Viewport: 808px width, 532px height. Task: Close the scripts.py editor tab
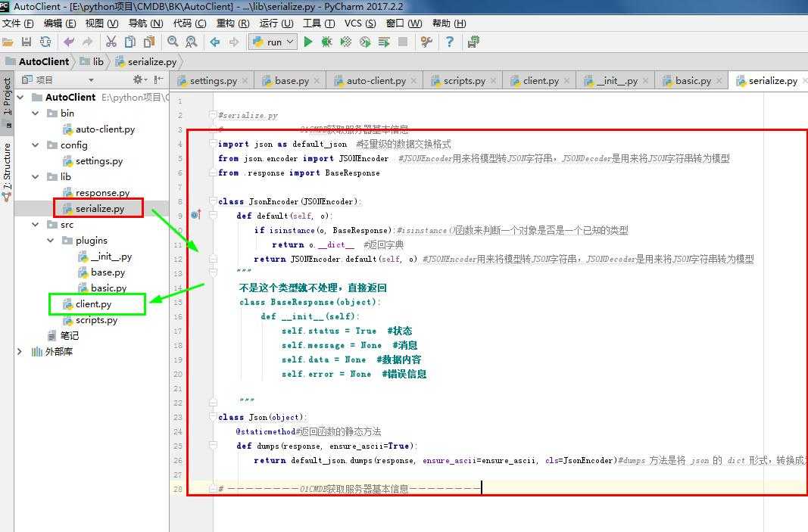click(x=493, y=81)
